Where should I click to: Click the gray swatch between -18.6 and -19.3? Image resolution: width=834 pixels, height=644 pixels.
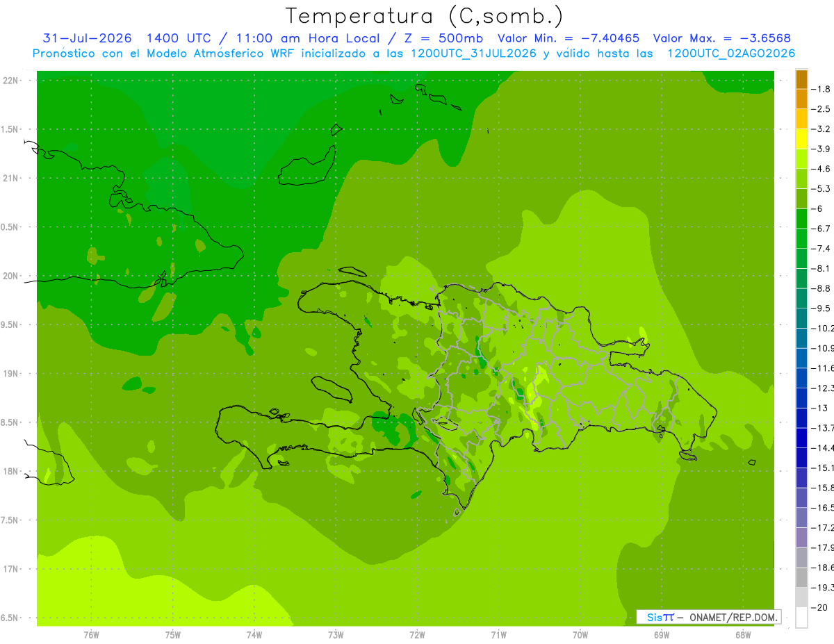(x=801, y=577)
